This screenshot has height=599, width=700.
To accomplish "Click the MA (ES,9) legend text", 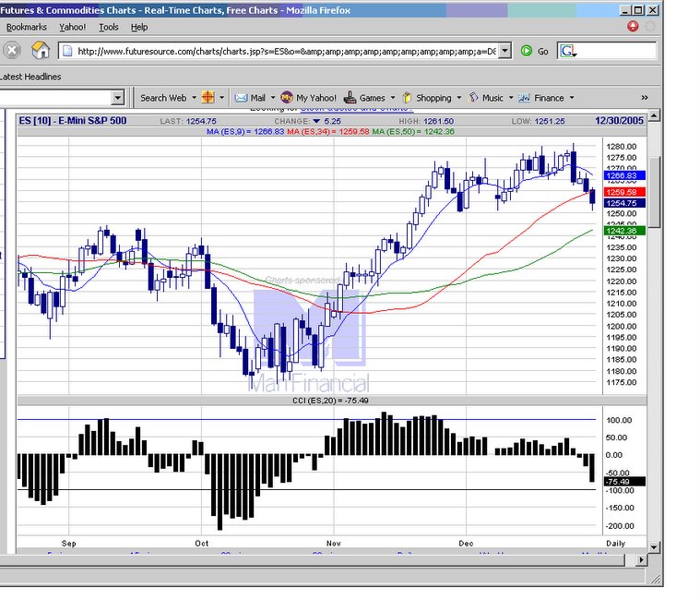I will click(x=245, y=132).
